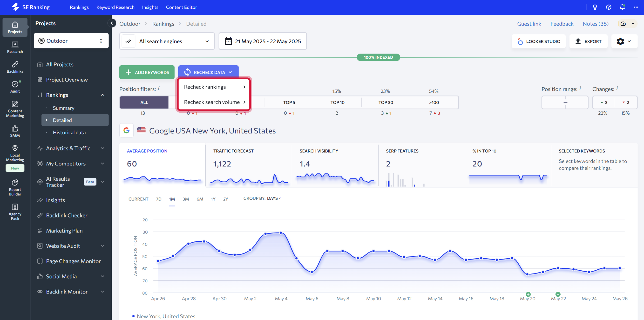This screenshot has width=644, height=320.
Task: Select the >100 position filter
Action: click(434, 102)
